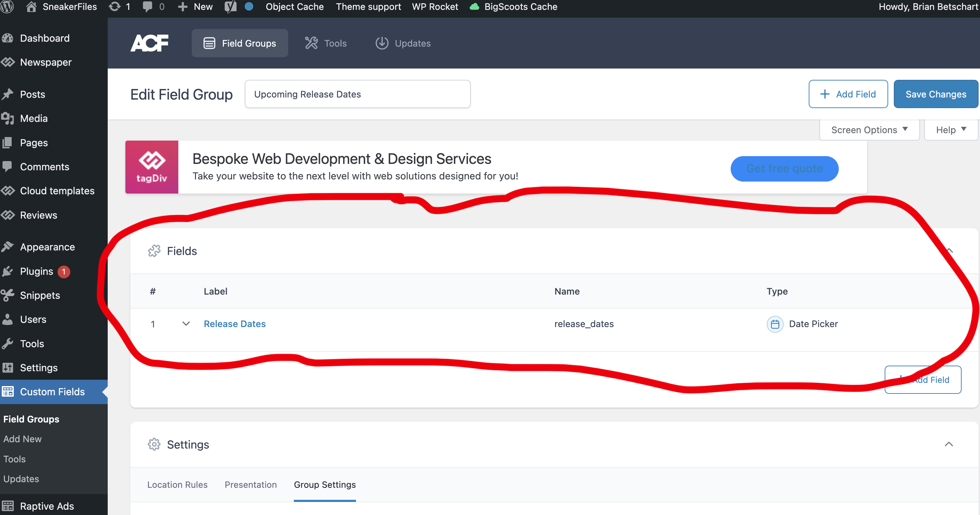Click the Newspaper theme icon in sidebar
Image resolution: width=980 pixels, height=515 pixels.
pos(8,62)
